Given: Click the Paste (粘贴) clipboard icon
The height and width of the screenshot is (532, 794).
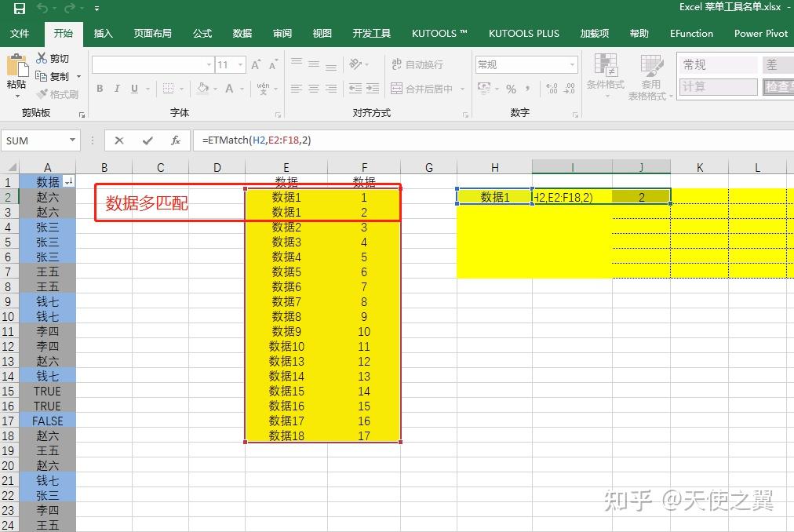Looking at the screenshot, I should coord(16,66).
